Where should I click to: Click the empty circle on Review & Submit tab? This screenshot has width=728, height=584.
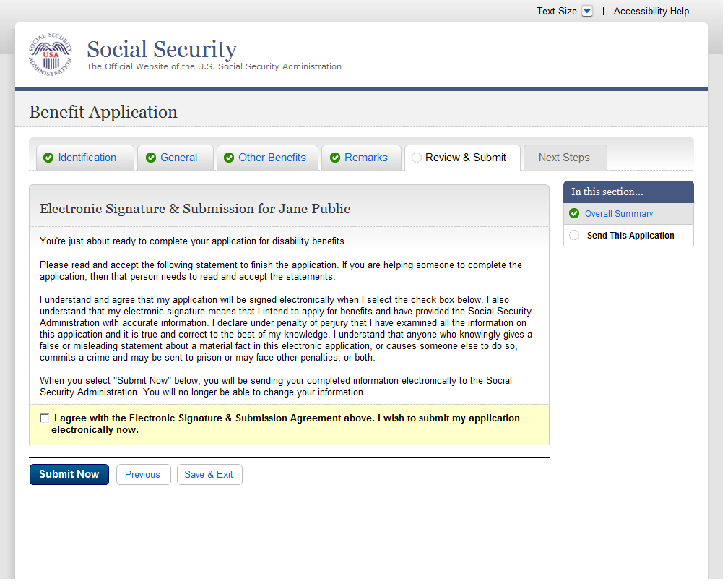(417, 158)
